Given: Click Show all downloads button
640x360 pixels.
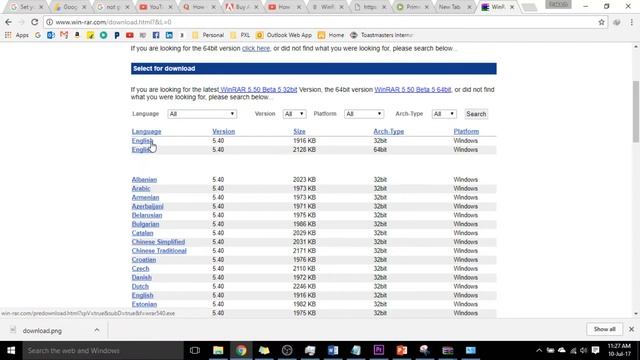Looking at the screenshot, I should pos(604,329).
